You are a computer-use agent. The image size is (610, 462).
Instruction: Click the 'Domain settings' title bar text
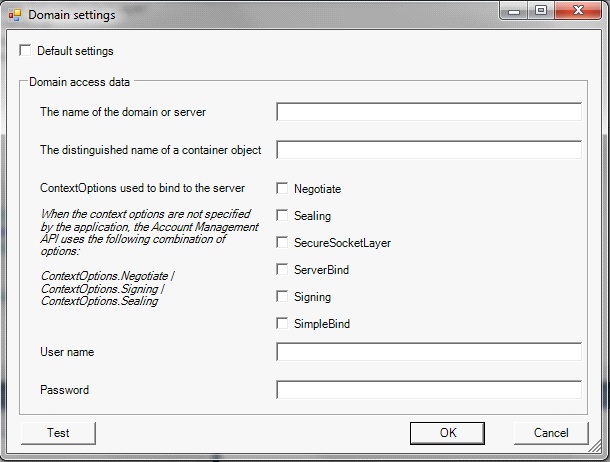coord(72,15)
